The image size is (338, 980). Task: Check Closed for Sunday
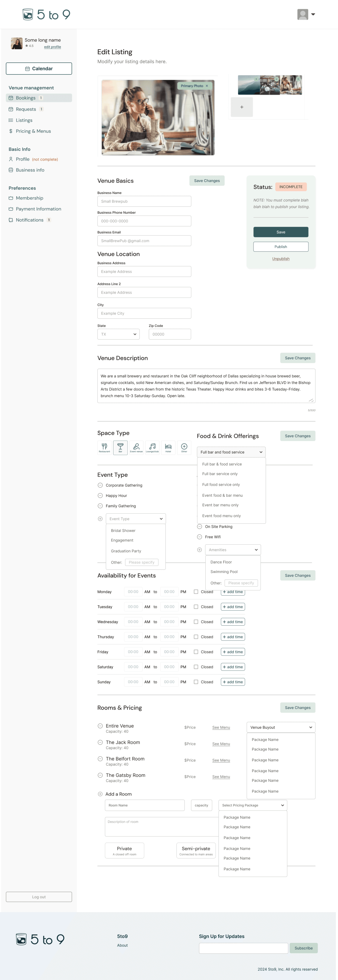point(196,682)
